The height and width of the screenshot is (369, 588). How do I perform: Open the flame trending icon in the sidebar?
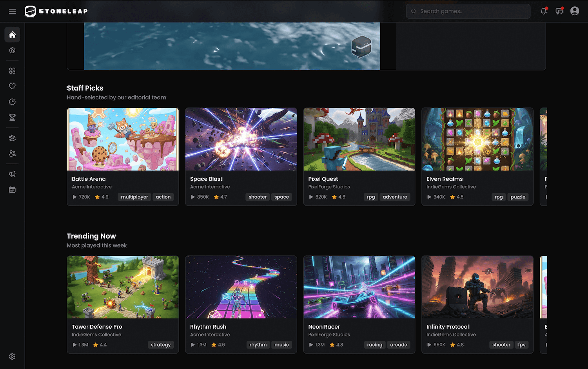(12, 50)
